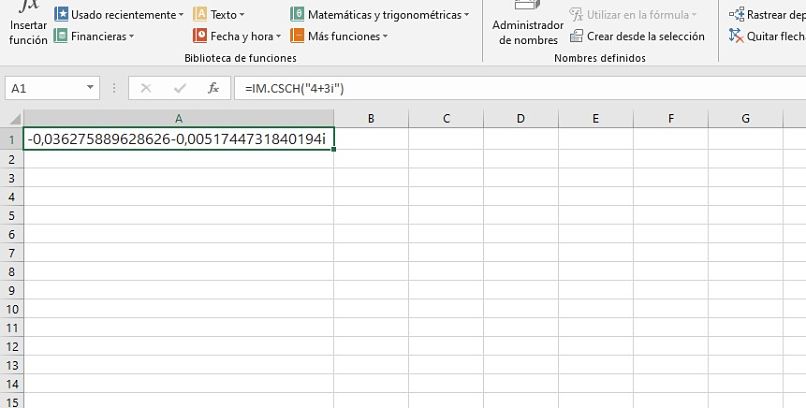Screen dimensions: 806x408
Task: Select row 10 header
Action: (x=11, y=309)
